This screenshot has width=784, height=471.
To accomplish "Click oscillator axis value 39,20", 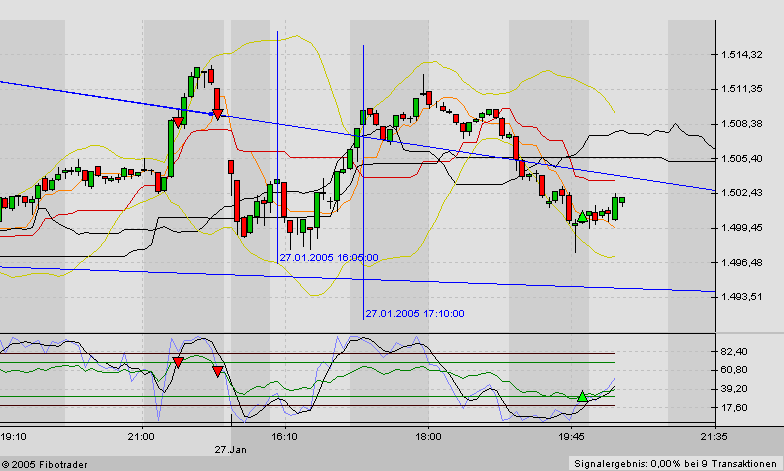I will click(734, 389).
